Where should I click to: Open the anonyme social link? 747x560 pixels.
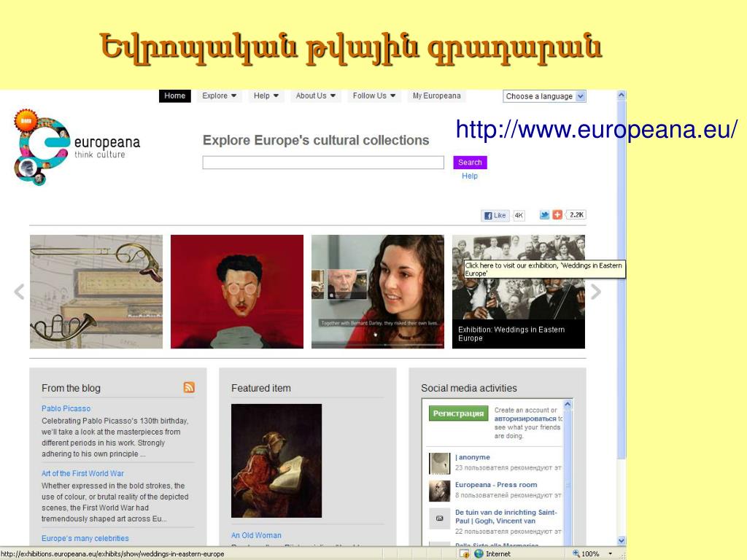tap(472, 457)
